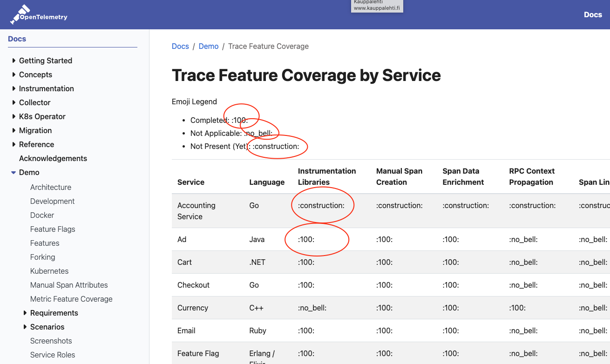Open the Kubernetes sidebar page
This screenshot has width=610, height=364.
[49, 271]
